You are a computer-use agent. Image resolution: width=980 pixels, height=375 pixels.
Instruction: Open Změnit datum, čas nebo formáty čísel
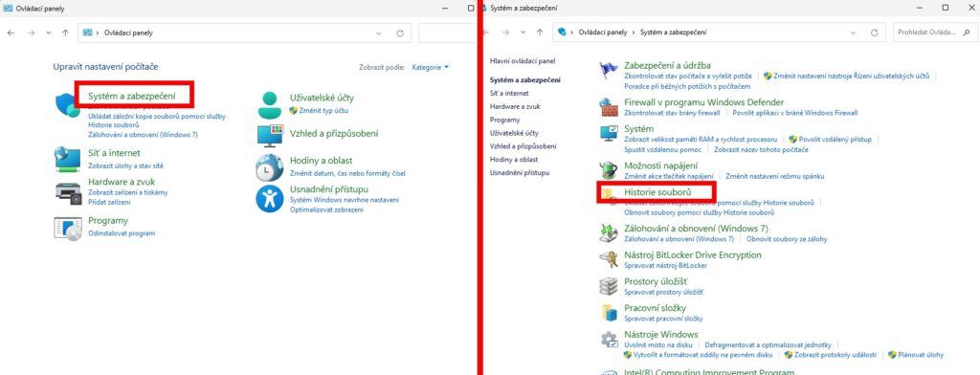(x=347, y=173)
